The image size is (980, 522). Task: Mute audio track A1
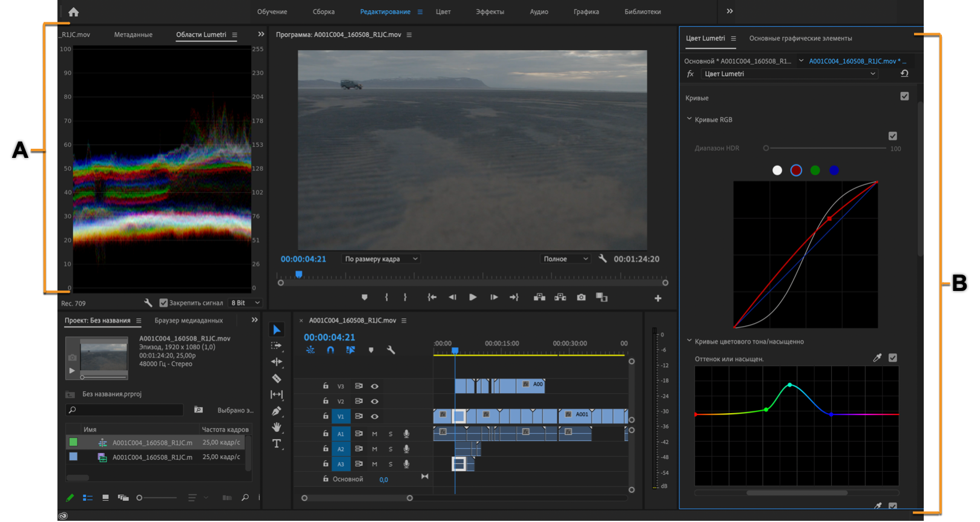(375, 434)
